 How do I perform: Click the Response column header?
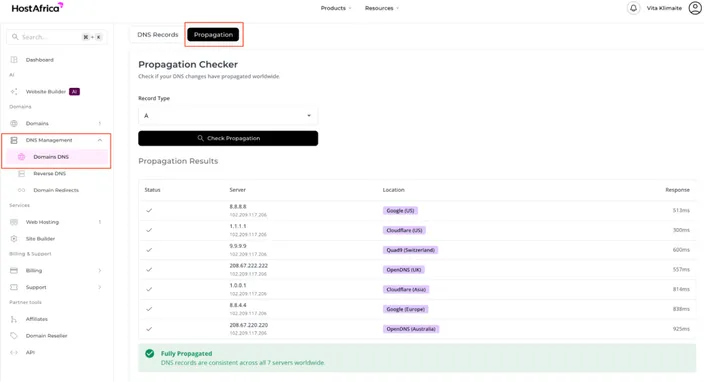point(678,190)
